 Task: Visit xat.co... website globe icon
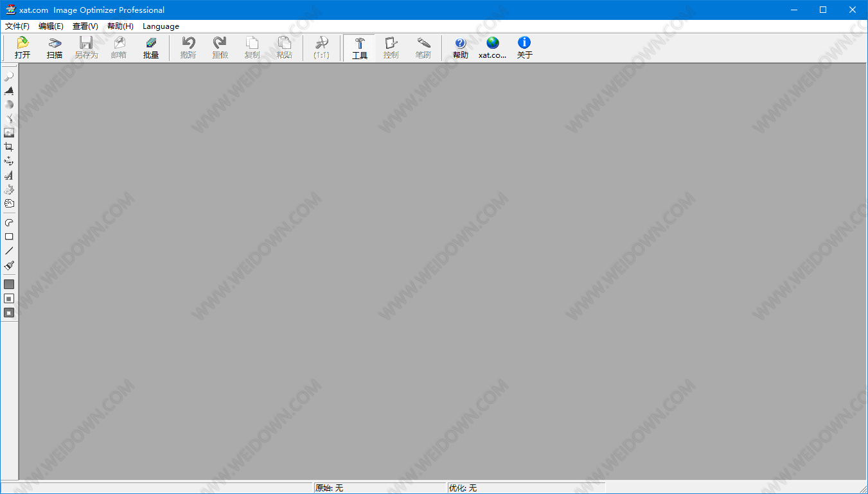[493, 48]
